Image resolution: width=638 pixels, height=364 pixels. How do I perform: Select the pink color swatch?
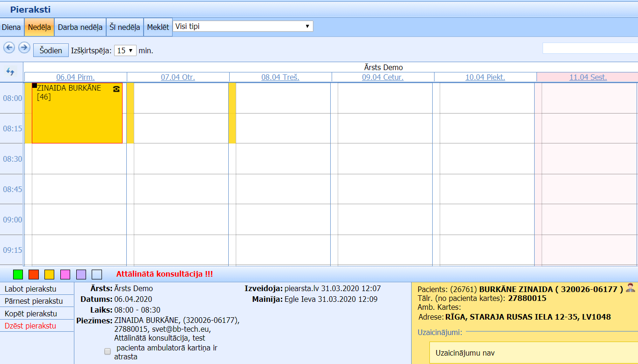click(x=65, y=274)
